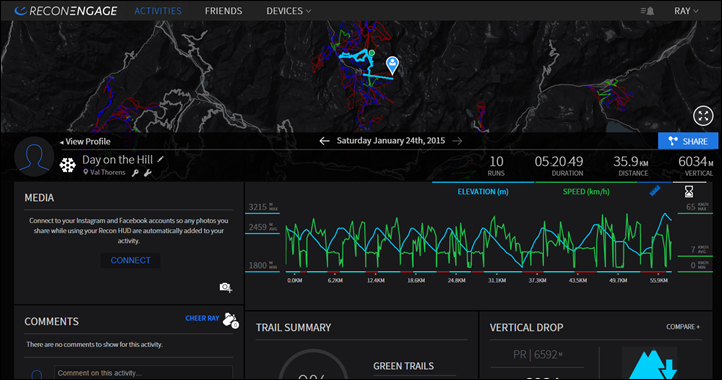Viewport: 722px width, 380px height.
Task: Click the pencil icon to edit activity title
Action: pyautogui.click(x=160, y=159)
